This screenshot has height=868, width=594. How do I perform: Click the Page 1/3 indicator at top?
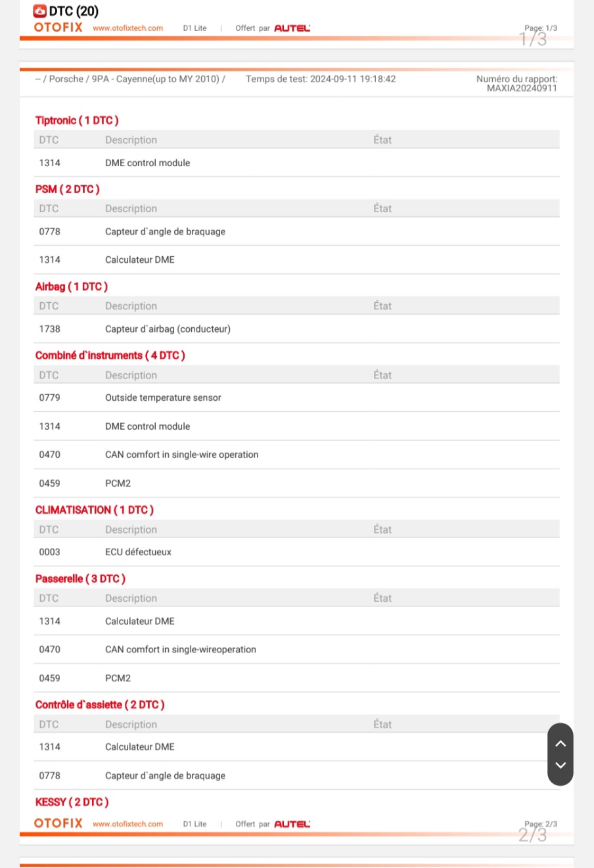(540, 29)
